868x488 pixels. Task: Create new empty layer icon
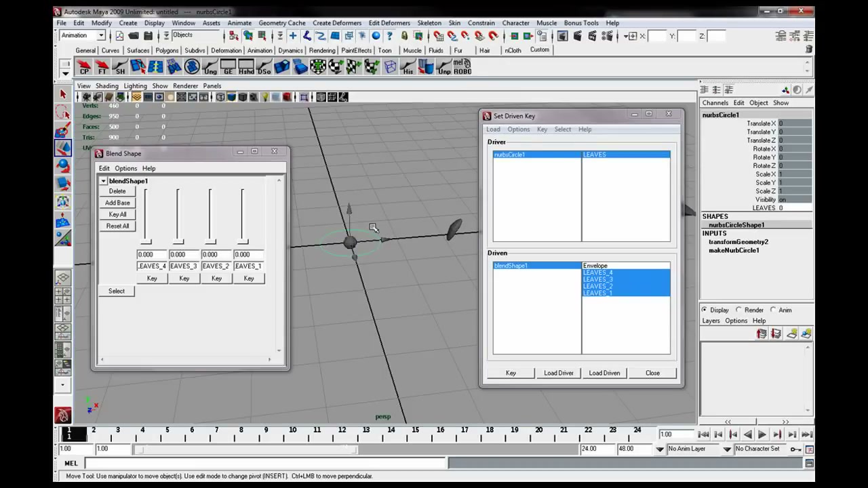(791, 333)
